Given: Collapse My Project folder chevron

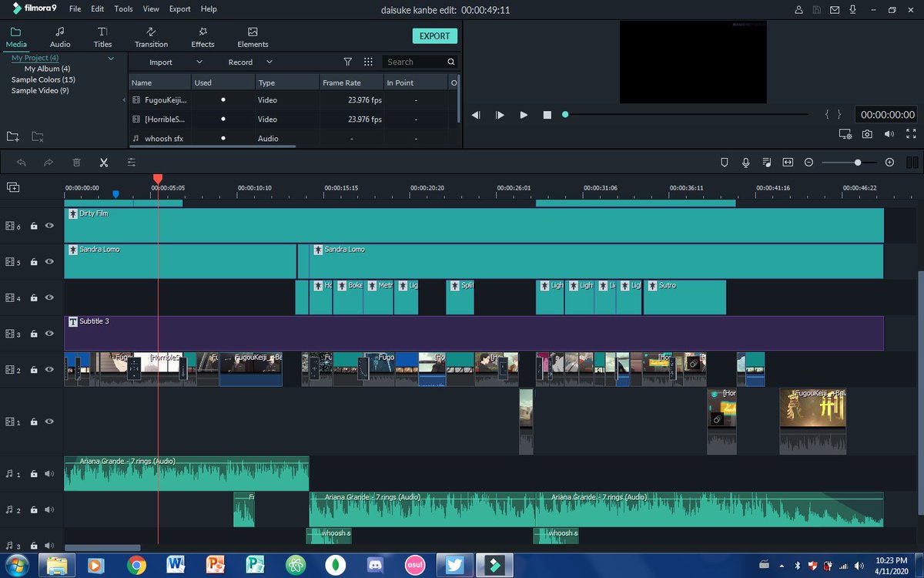Looking at the screenshot, I should 111,58.
